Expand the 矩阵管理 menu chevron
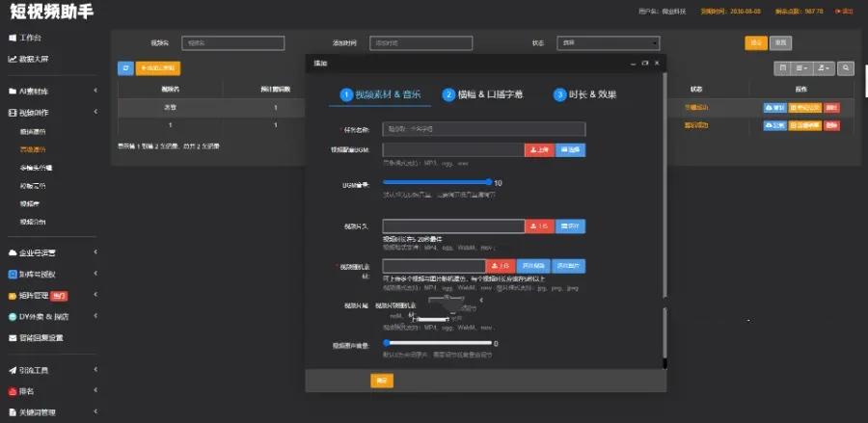The image size is (868, 423). (95, 295)
